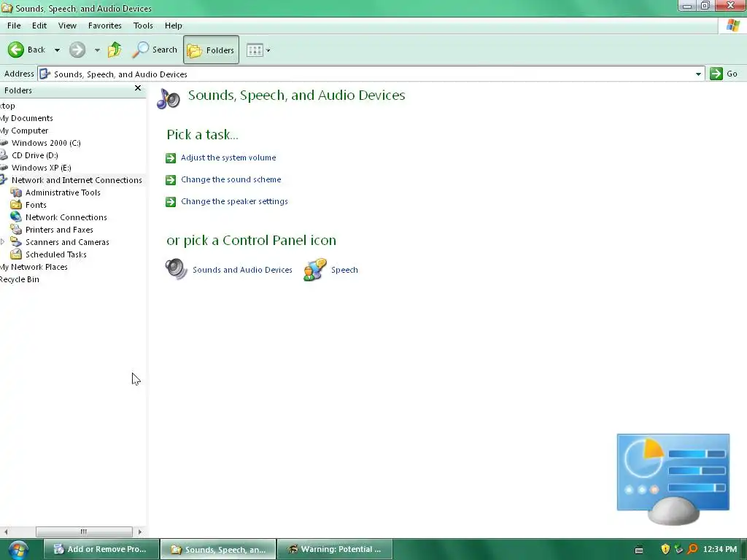Viewport: 747px width, 560px height.
Task: Click the Sounds and Audio Devices speaker icon
Action: pyautogui.click(x=177, y=269)
